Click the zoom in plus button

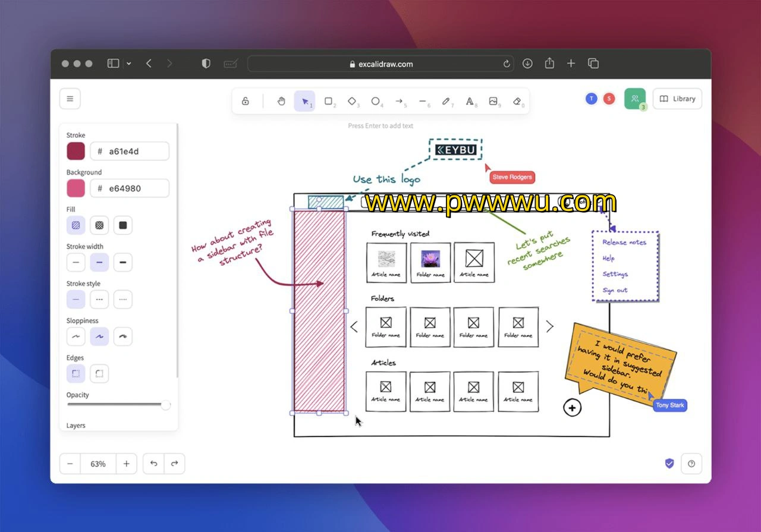coord(126,464)
